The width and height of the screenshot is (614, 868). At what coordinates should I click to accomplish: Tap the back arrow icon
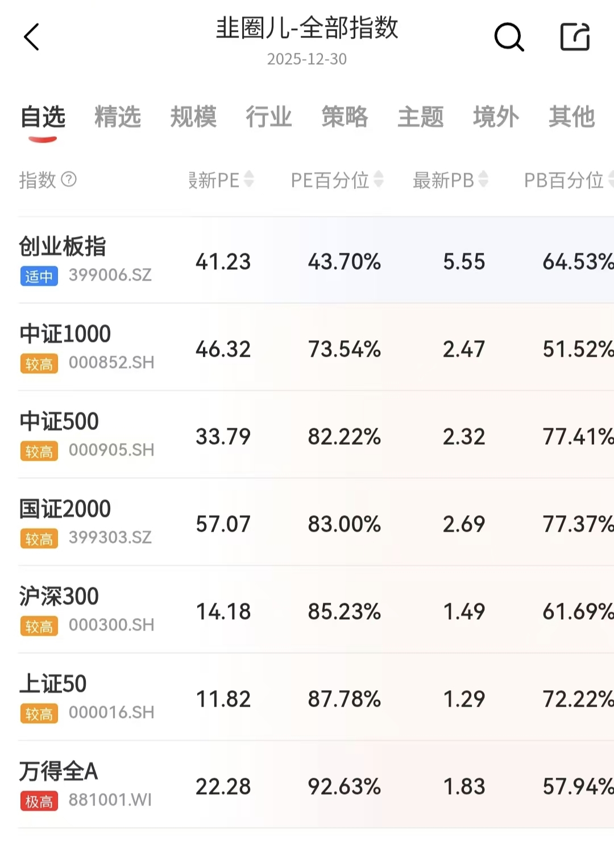[32, 37]
